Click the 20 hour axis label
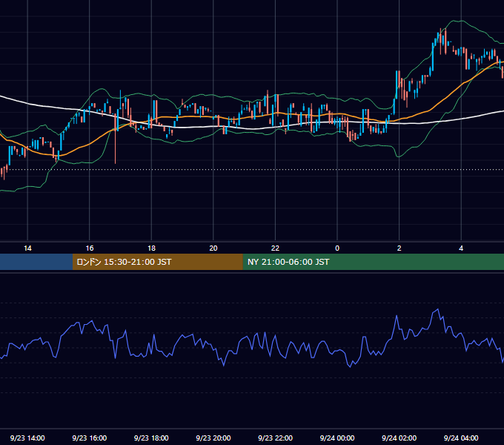The height and width of the screenshot is (445, 504). coord(213,248)
